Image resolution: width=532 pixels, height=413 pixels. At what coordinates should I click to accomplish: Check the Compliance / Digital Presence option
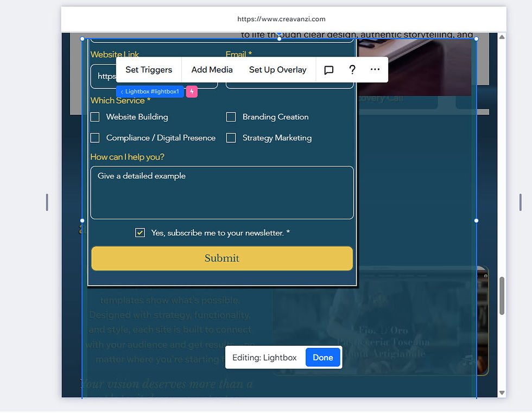pos(95,138)
